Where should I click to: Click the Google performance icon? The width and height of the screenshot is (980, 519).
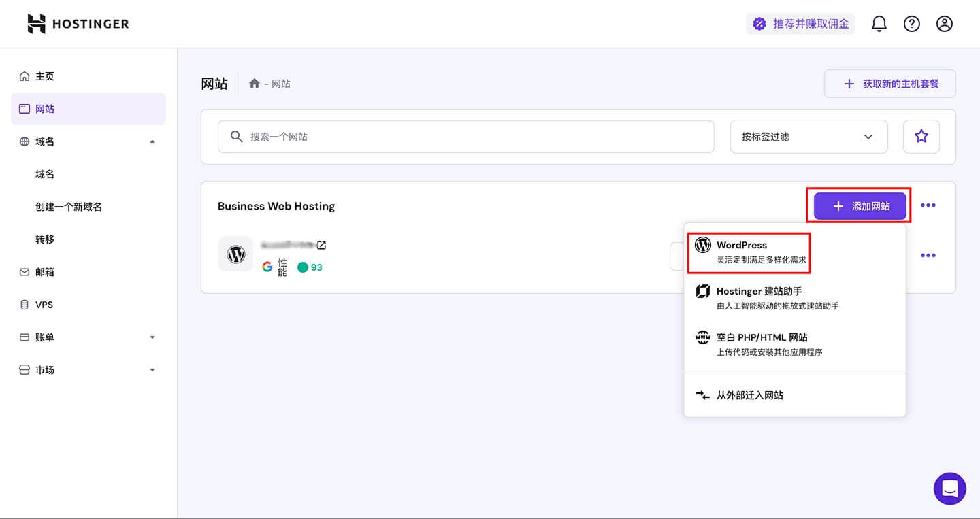(x=267, y=267)
